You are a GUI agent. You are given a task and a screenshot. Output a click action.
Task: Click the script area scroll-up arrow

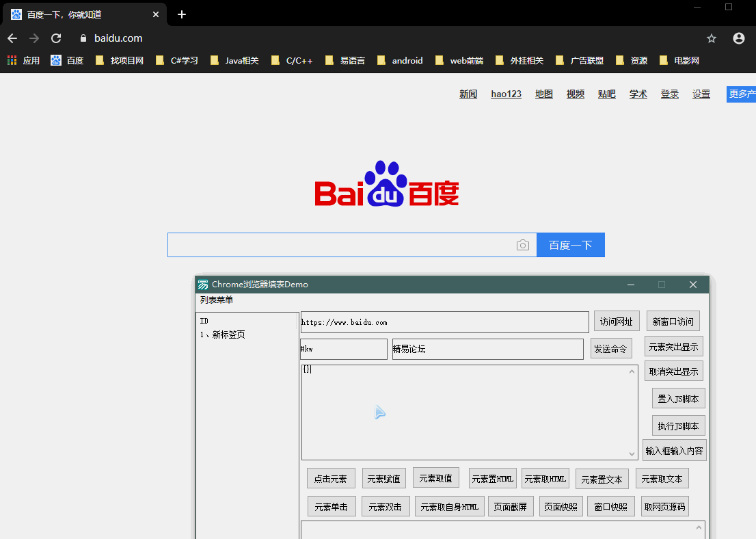(632, 371)
